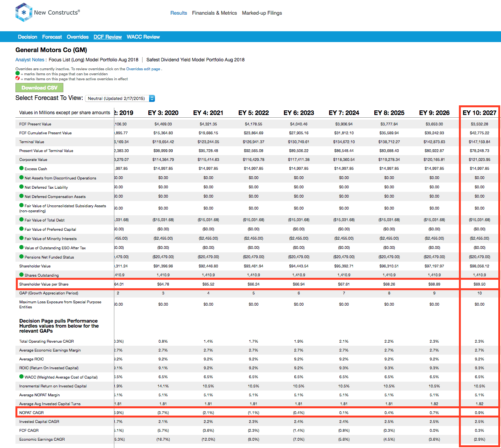Click the EY 10: 2027 column header
The image size is (501, 448).
click(479, 113)
